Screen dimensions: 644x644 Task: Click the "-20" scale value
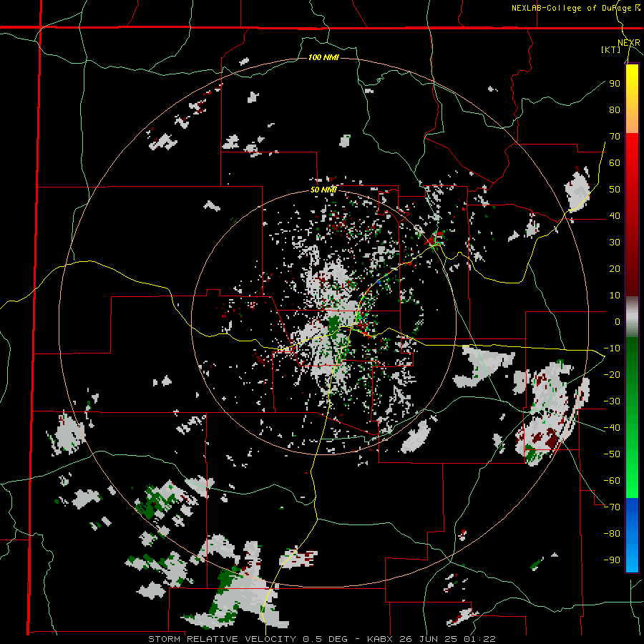(x=612, y=375)
